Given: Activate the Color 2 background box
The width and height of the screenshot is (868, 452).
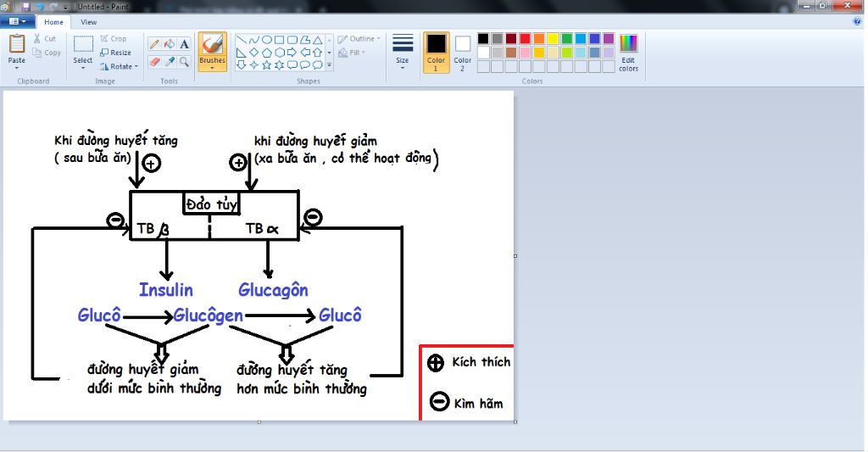Looking at the screenshot, I should pyautogui.click(x=462, y=52).
